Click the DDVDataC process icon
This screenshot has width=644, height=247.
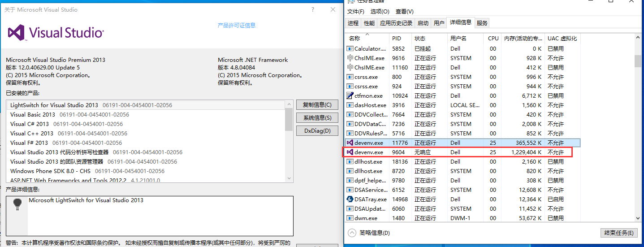[x=350, y=124]
